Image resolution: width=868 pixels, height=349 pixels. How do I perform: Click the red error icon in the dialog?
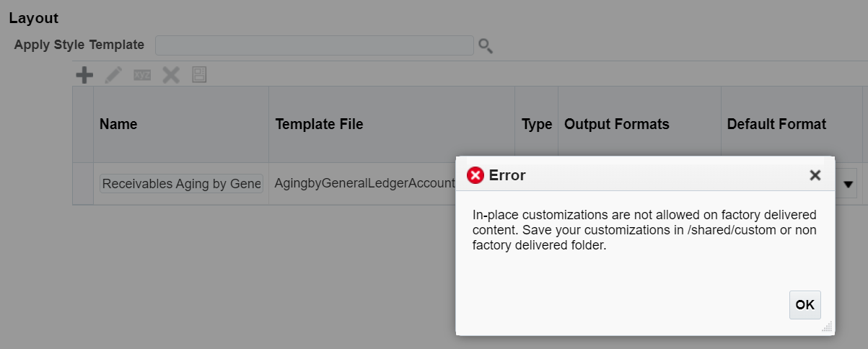tap(475, 175)
